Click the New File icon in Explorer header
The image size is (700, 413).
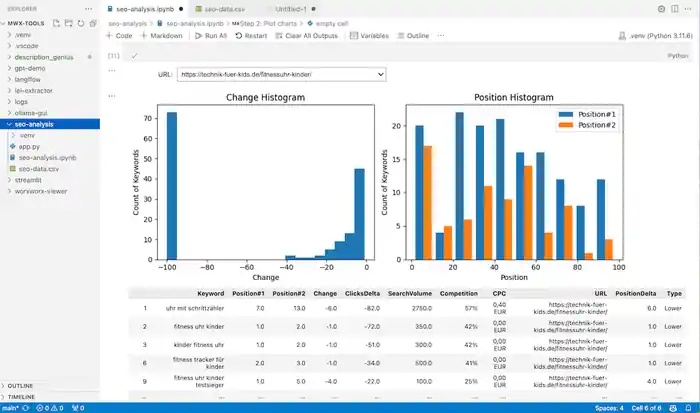56,23
